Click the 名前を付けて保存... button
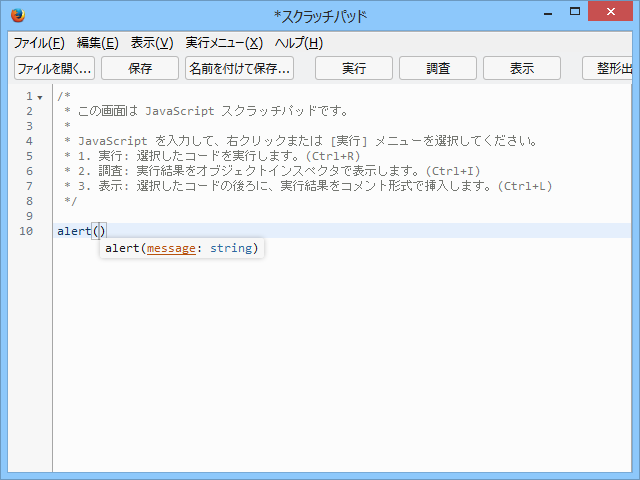Screen dimensions: 640x480 tap(239, 68)
